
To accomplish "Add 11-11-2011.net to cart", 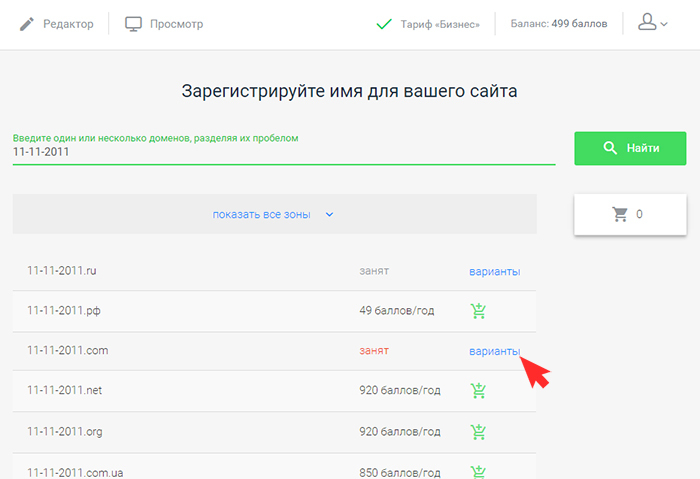I will click(x=478, y=391).
